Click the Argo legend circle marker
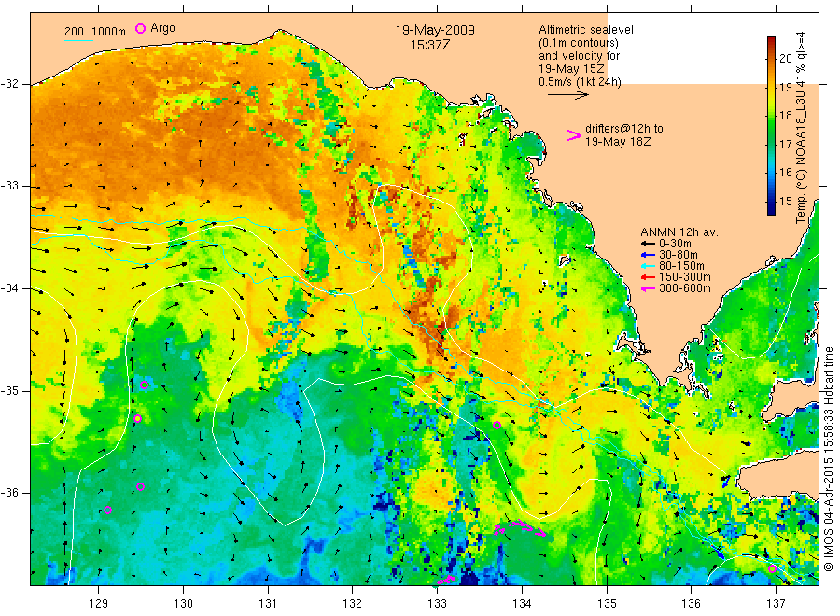Image resolution: width=840 pixels, height=616 pixels. coord(140,28)
